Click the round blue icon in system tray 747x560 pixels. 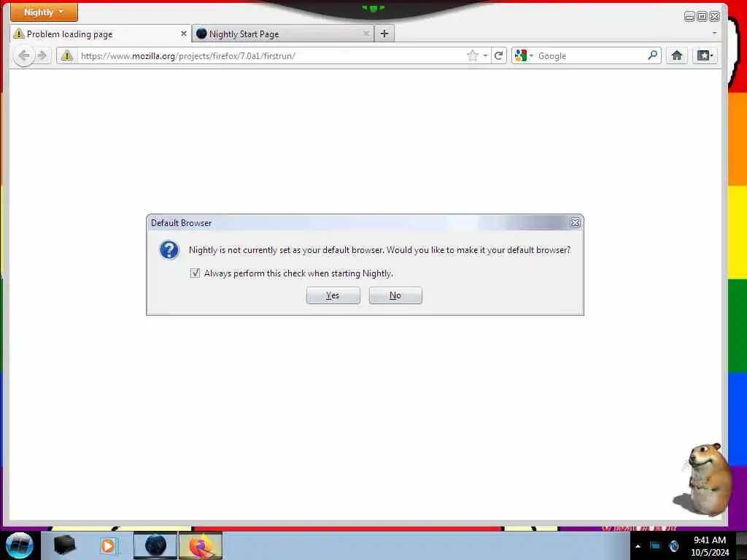pos(673,545)
